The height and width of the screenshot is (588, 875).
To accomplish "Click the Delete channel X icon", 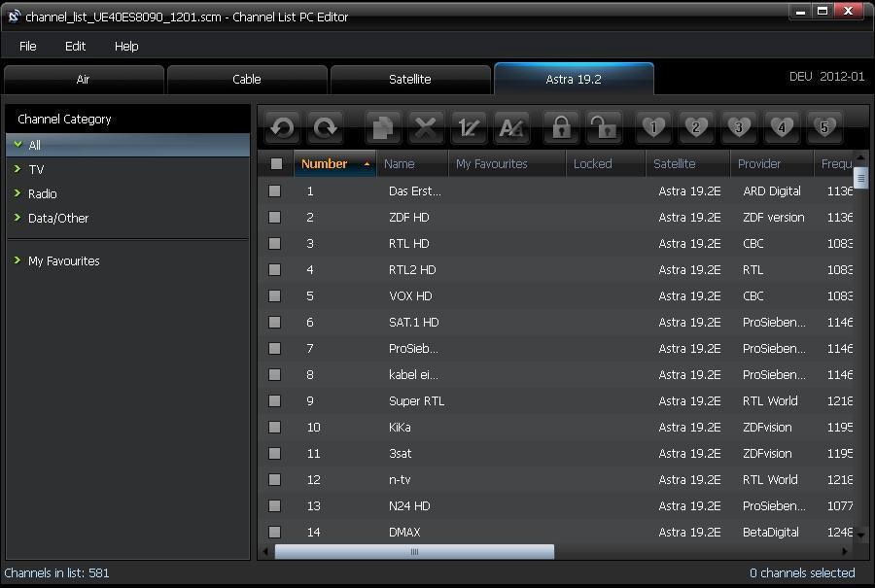I will pos(425,127).
